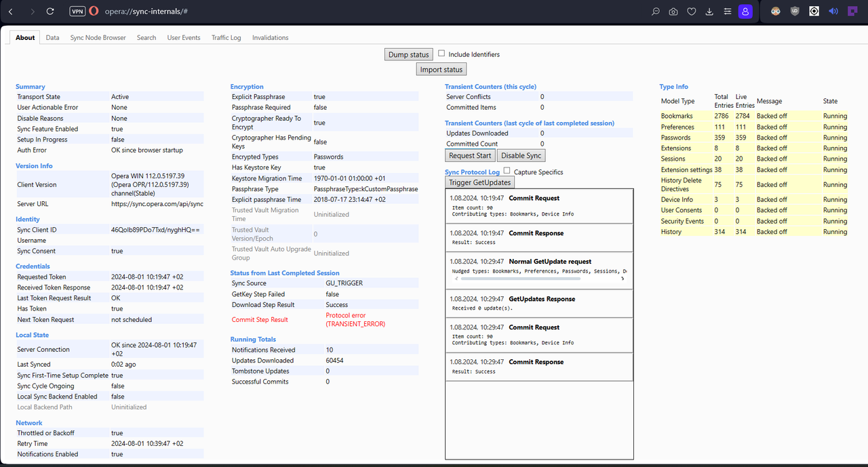This screenshot has height=467, width=868.
Task: Click the blue speaker extension icon
Action: 833,12
